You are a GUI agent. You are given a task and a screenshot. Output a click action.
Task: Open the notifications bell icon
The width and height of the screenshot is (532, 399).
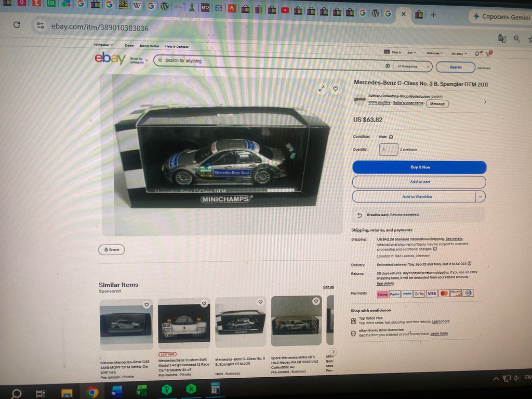pyautogui.click(x=477, y=54)
